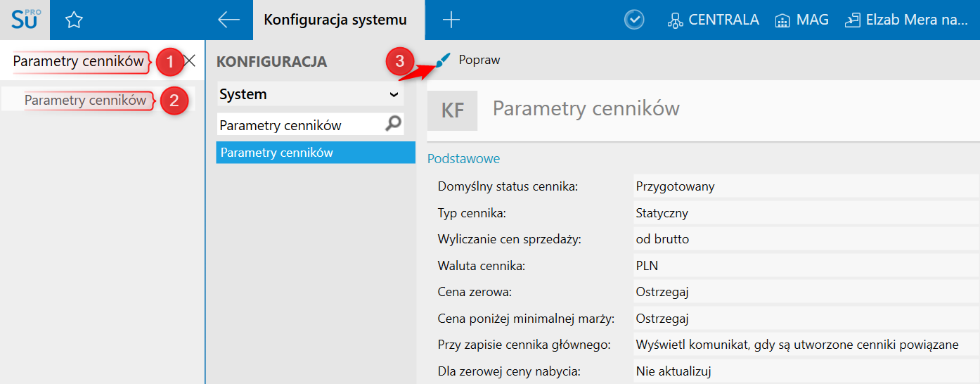Click the Waluta cennika value PLN
The width and height of the screenshot is (980, 384).
click(647, 266)
